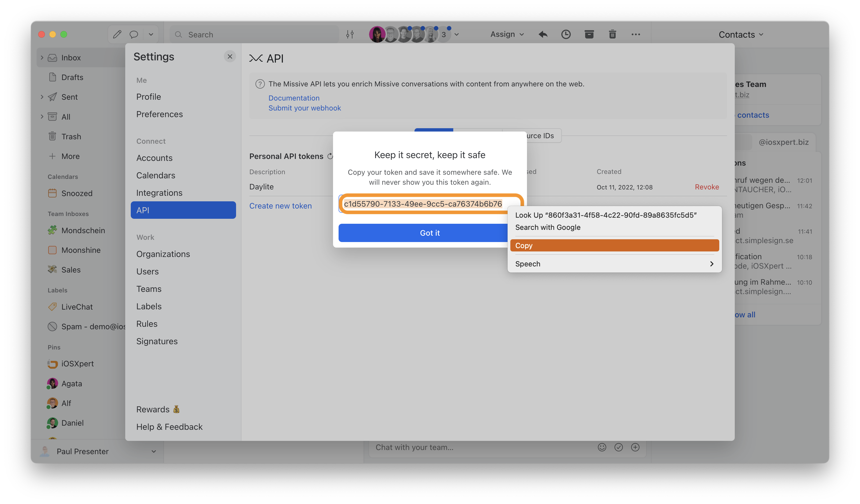Click the generated token text field

click(431, 204)
